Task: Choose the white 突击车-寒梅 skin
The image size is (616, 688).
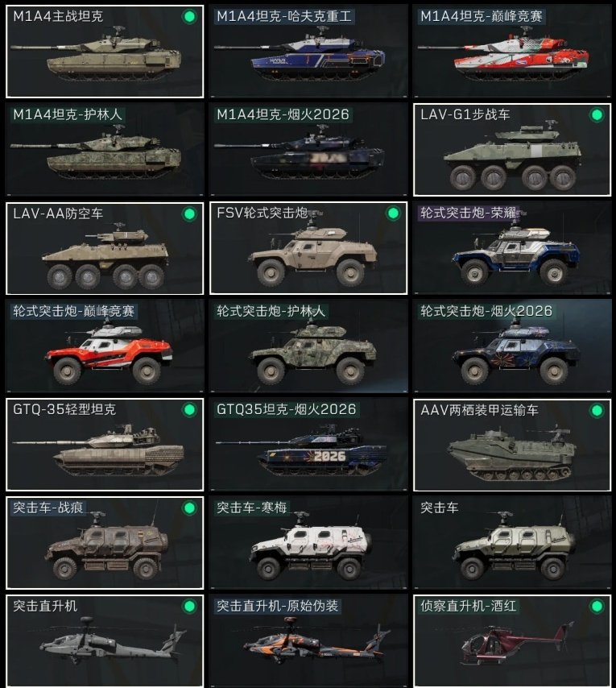Action: point(308,543)
